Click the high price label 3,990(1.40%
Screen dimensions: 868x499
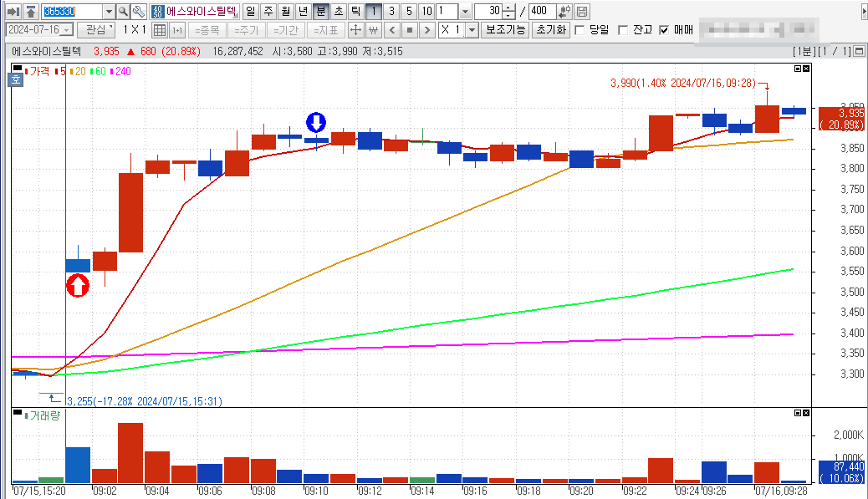coord(637,83)
